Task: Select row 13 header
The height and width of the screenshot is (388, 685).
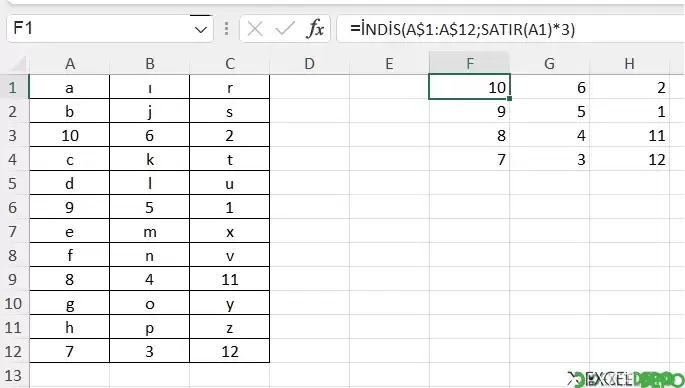Action: click(13, 375)
